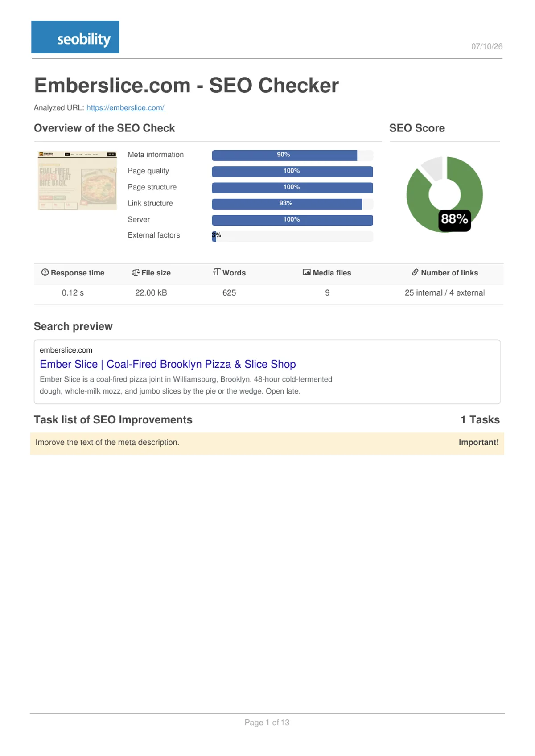
Task: Click the 'Page structure' label
Action: point(152,187)
